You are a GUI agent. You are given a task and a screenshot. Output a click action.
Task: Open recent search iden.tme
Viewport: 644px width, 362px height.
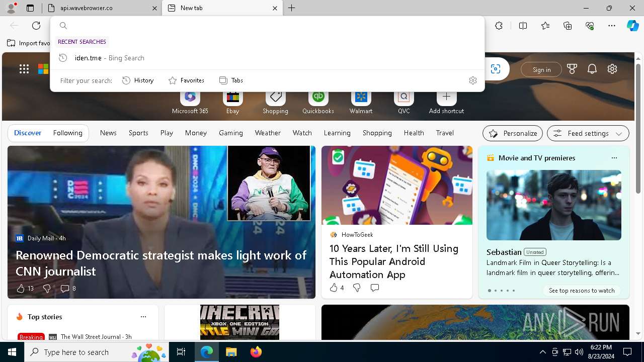[268, 58]
